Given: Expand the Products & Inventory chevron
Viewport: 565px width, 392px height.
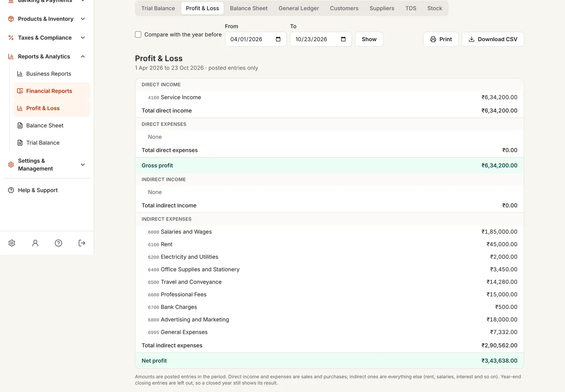Looking at the screenshot, I should (x=83, y=19).
